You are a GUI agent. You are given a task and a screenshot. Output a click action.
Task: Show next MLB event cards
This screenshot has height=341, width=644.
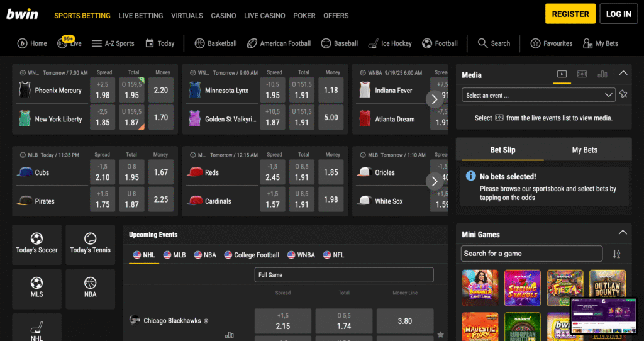435,181
